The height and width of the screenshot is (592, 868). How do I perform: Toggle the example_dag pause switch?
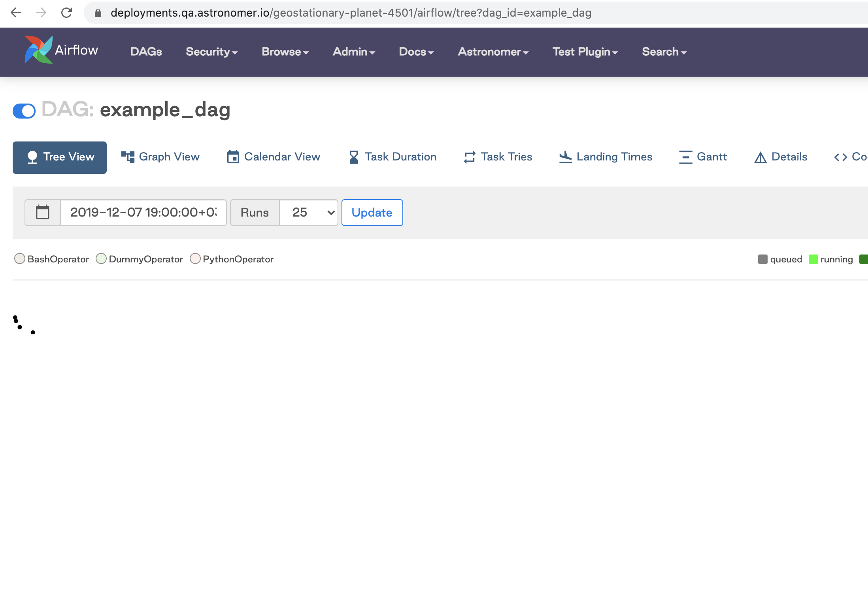click(24, 111)
